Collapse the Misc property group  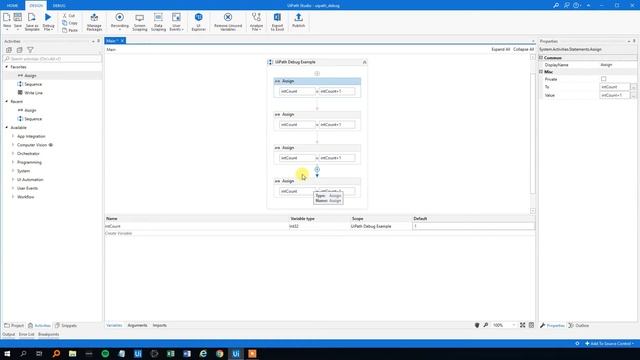click(541, 72)
